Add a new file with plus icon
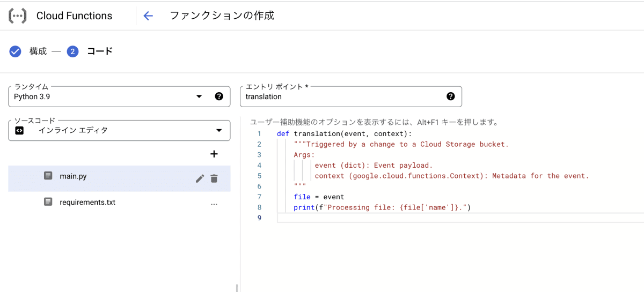This screenshot has height=292, width=644. click(x=214, y=154)
